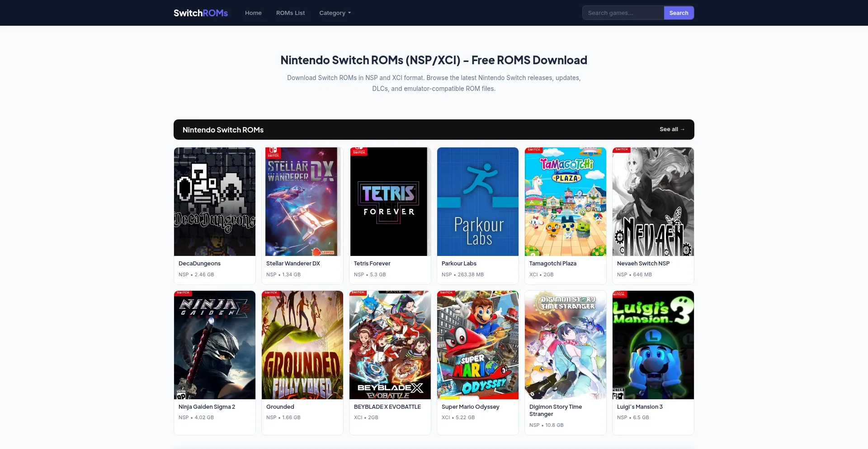Viewport: 868px width, 449px height.
Task: Click the SwitchROMs site logo
Action: tap(201, 13)
